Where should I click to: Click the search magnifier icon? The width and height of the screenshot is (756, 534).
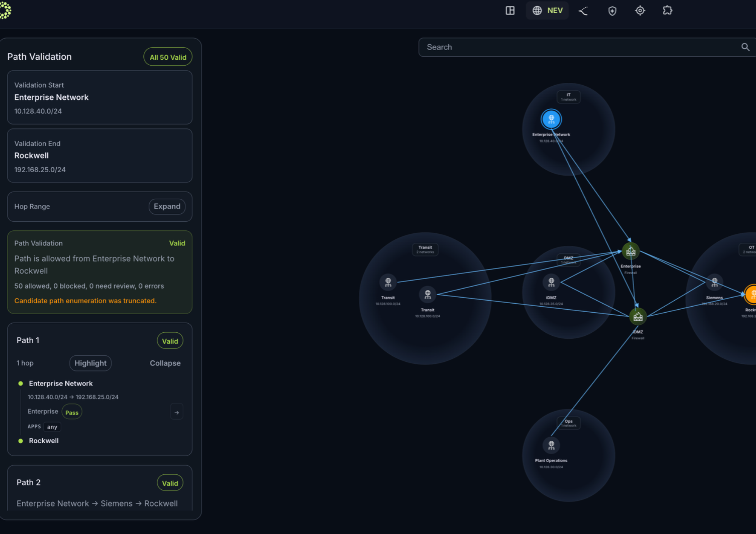pyautogui.click(x=745, y=47)
